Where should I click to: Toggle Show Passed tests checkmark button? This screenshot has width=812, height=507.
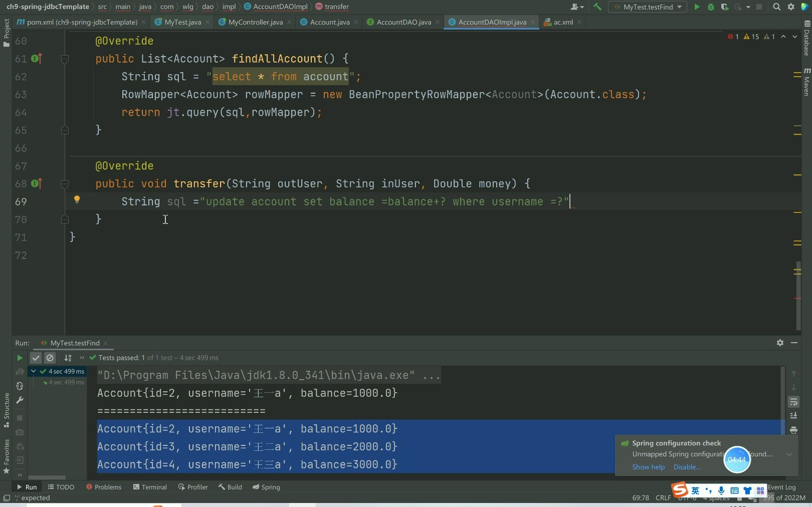[36, 358]
